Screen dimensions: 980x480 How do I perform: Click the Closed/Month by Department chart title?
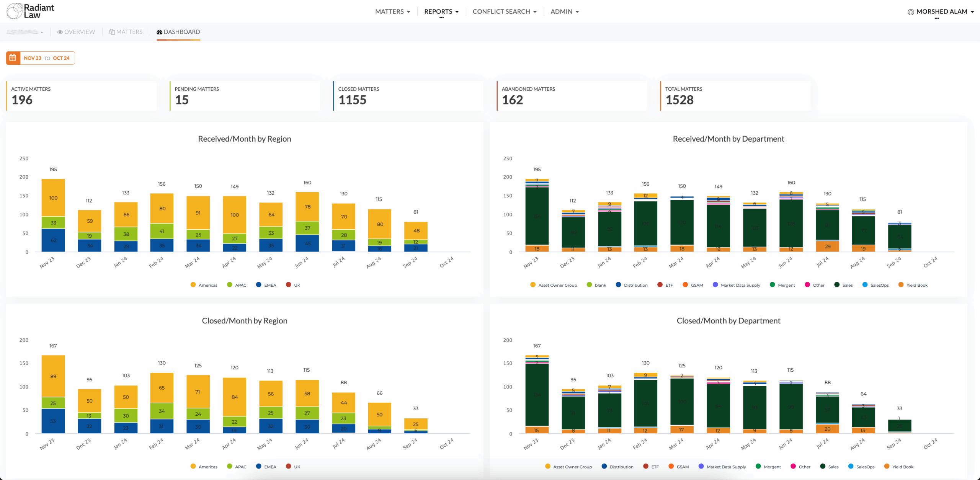click(728, 321)
